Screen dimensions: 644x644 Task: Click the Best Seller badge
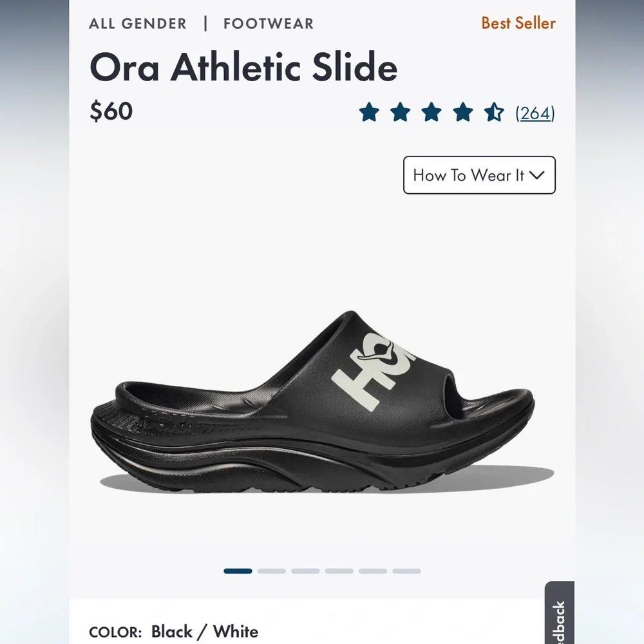tap(518, 23)
